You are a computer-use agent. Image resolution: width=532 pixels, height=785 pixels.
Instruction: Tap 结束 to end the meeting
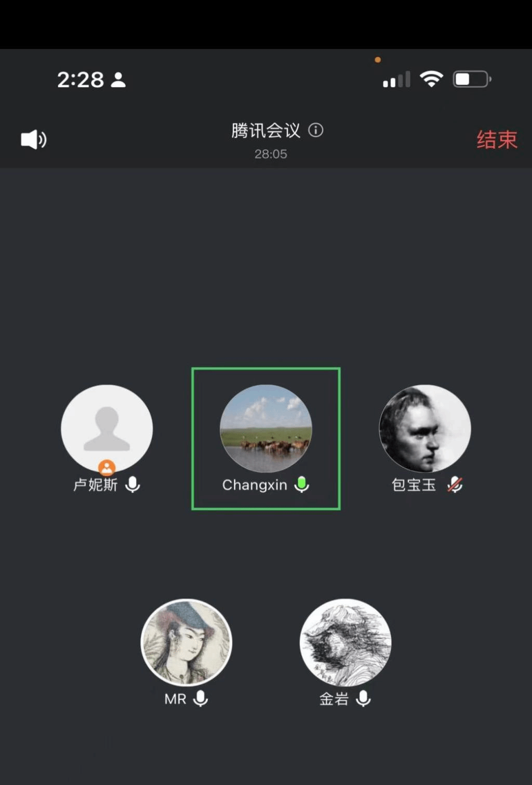497,139
